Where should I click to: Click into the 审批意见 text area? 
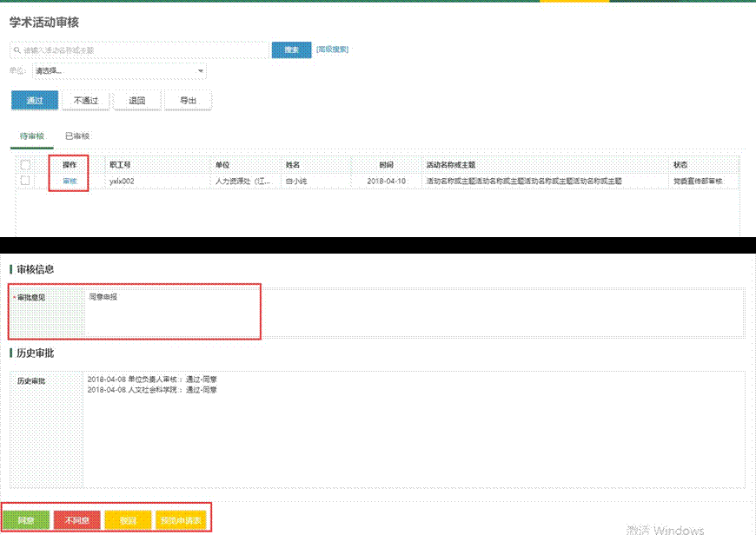tap(413, 313)
